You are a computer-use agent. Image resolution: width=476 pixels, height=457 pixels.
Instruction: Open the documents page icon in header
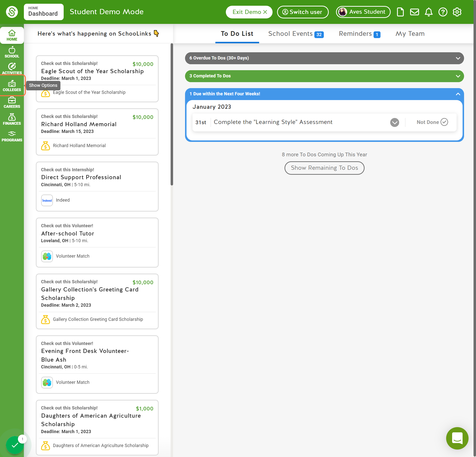(x=400, y=12)
